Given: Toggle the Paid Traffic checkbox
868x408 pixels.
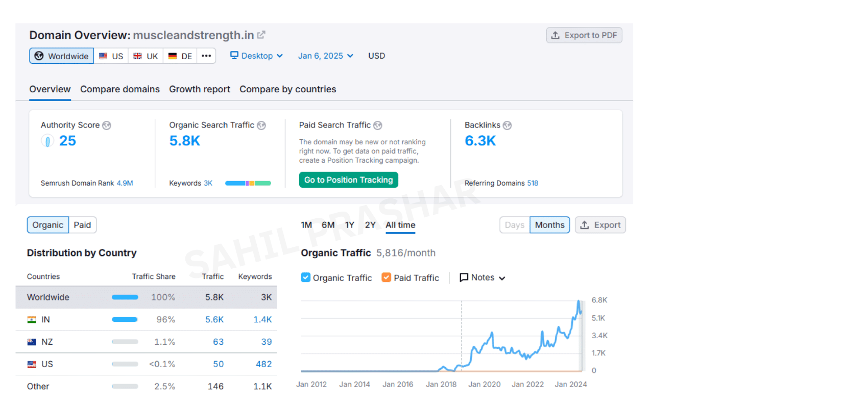Looking at the screenshot, I should [x=387, y=277].
